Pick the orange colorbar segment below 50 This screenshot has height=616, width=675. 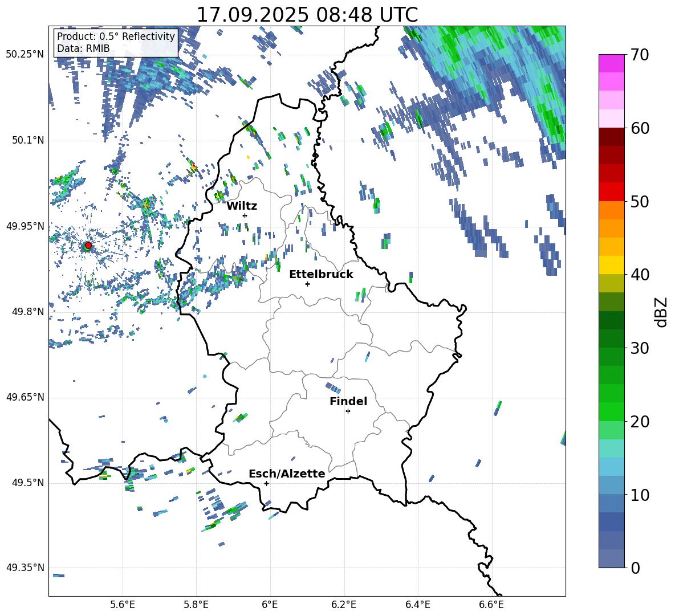pyautogui.click(x=611, y=210)
